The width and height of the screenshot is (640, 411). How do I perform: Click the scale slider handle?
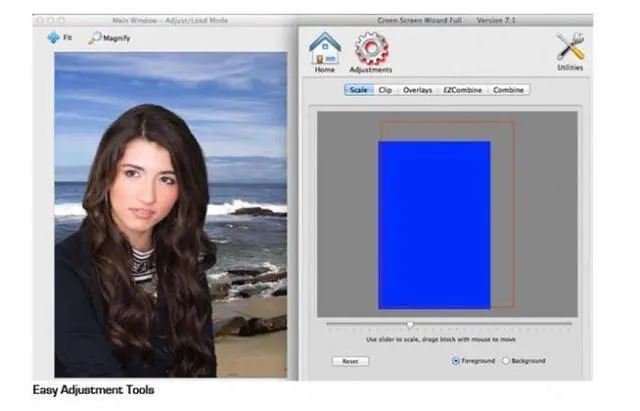410,324
